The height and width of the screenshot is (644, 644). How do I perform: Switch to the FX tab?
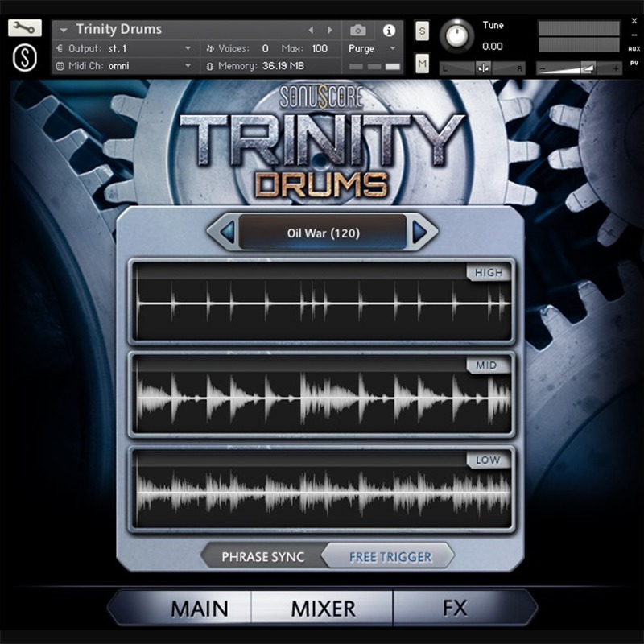tap(455, 609)
